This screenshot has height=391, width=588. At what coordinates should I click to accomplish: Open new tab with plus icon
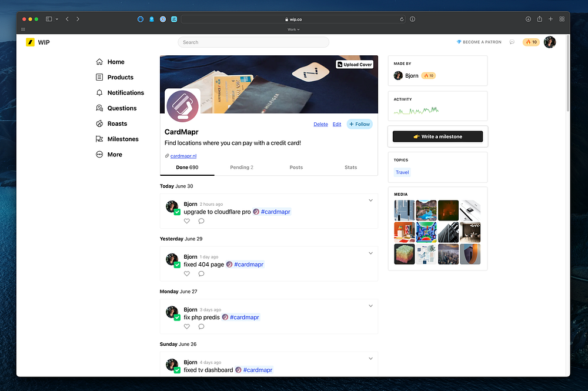(x=550, y=19)
